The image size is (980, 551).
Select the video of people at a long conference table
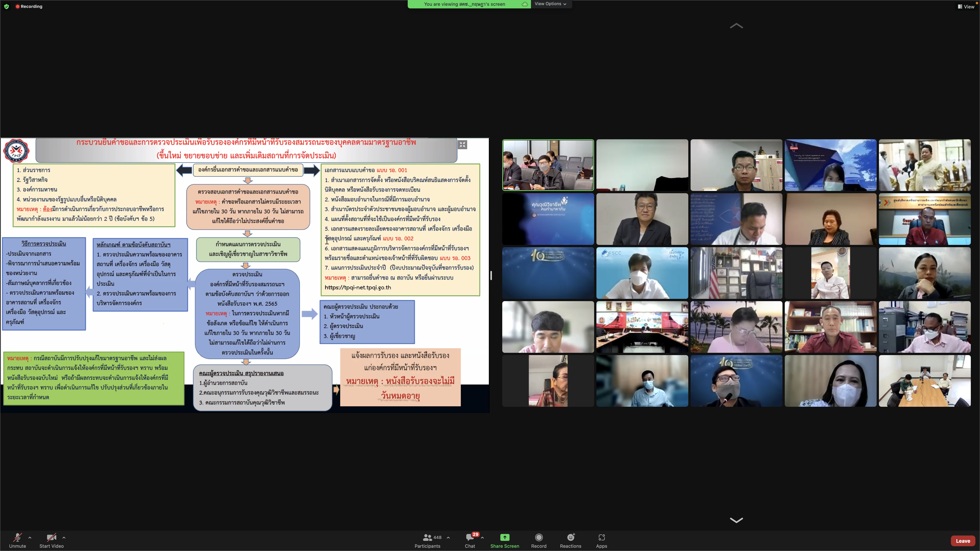[924, 381]
